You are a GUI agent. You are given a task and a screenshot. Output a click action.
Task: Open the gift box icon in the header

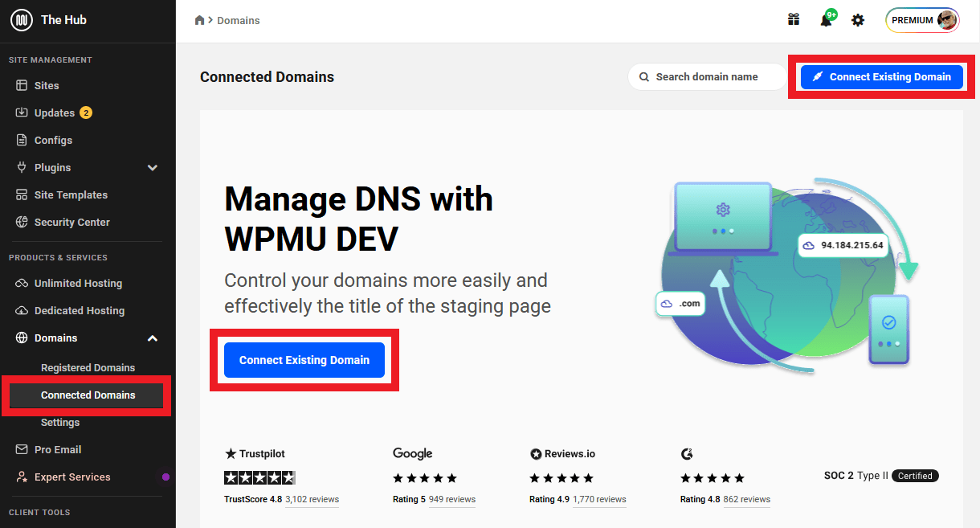(794, 20)
